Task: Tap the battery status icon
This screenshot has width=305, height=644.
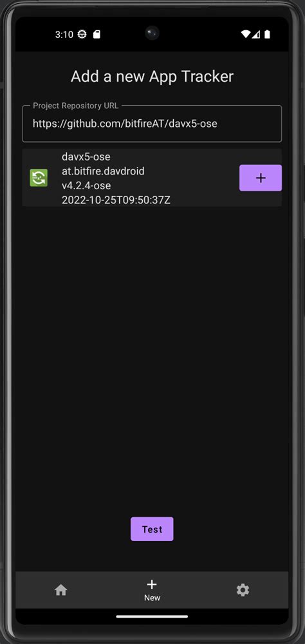Action: (x=267, y=35)
